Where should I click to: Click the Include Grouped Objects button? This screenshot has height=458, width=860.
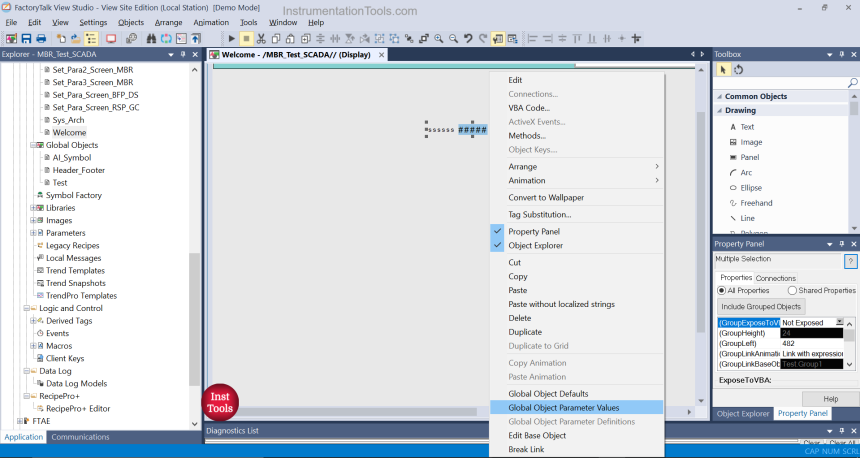click(x=761, y=307)
